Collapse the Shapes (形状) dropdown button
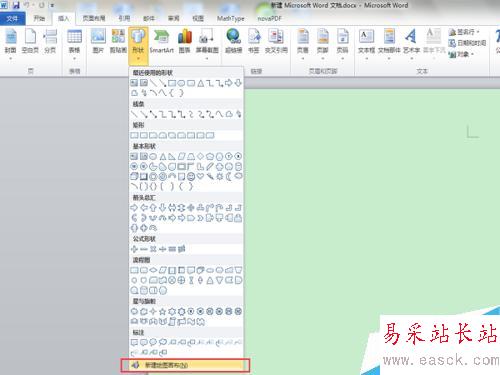Image resolution: width=500 pixels, height=375 pixels. pyautogui.click(x=138, y=46)
